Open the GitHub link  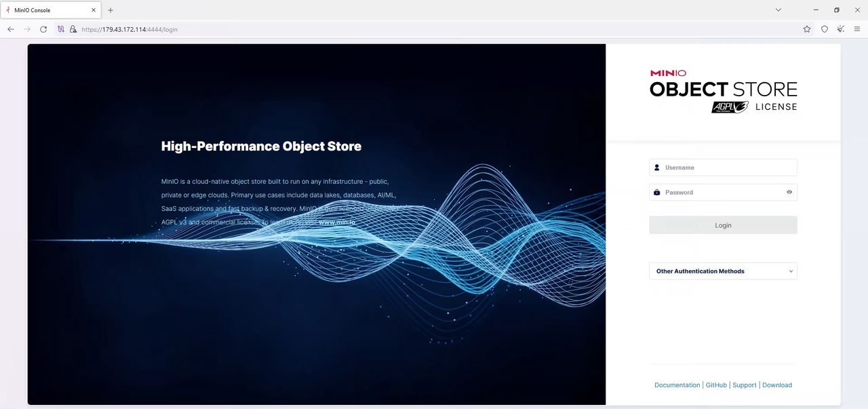[716, 385]
